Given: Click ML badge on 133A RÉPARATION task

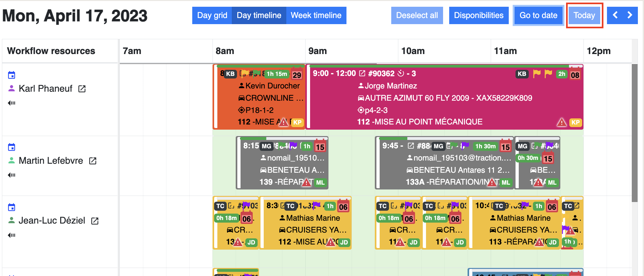Looking at the screenshot, I should coord(506,182).
